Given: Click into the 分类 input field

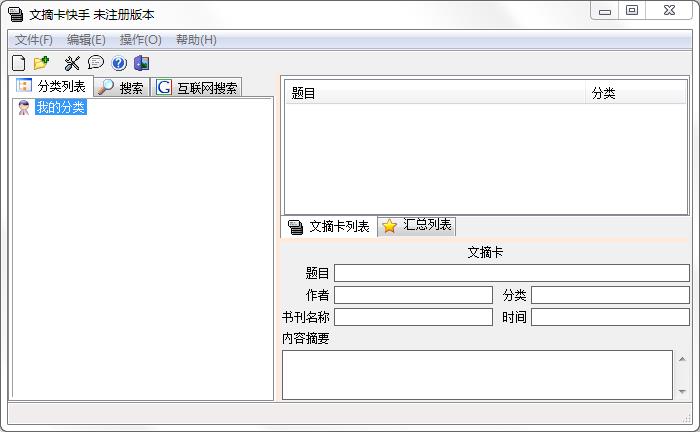Looking at the screenshot, I should [x=610, y=295].
